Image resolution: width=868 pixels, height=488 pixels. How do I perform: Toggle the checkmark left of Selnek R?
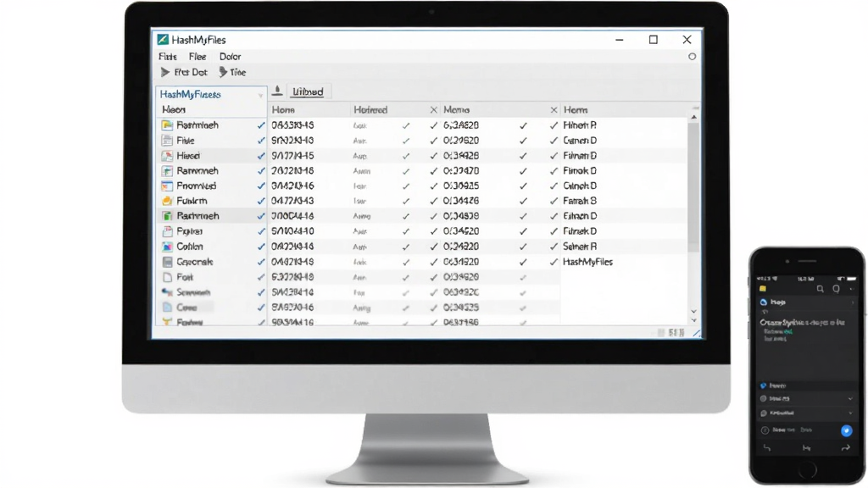(554, 247)
